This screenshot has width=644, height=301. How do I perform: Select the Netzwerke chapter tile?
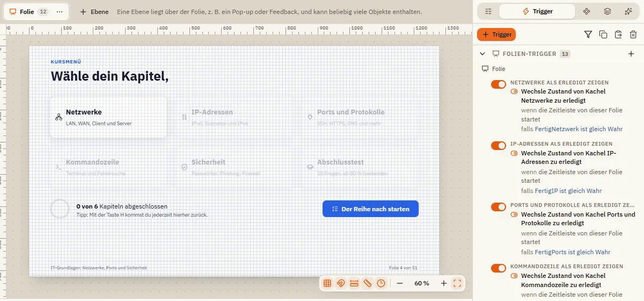tap(108, 117)
